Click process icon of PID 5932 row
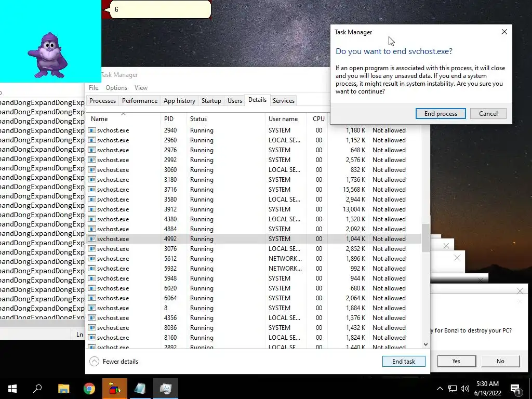Viewport: 532px width, 399px height. (91, 268)
